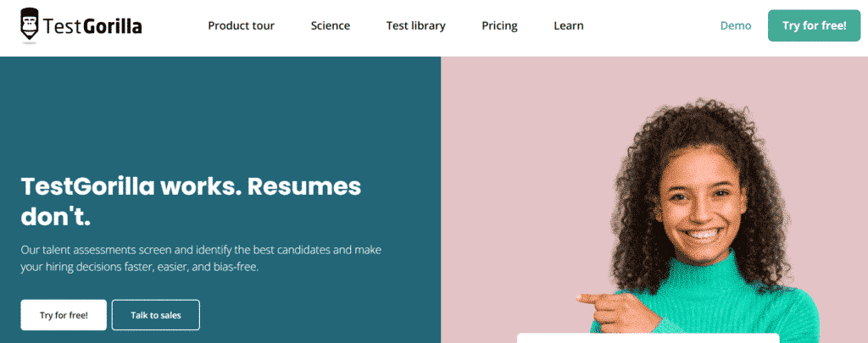Open the Science navigation item
The height and width of the screenshot is (343, 868).
click(331, 25)
